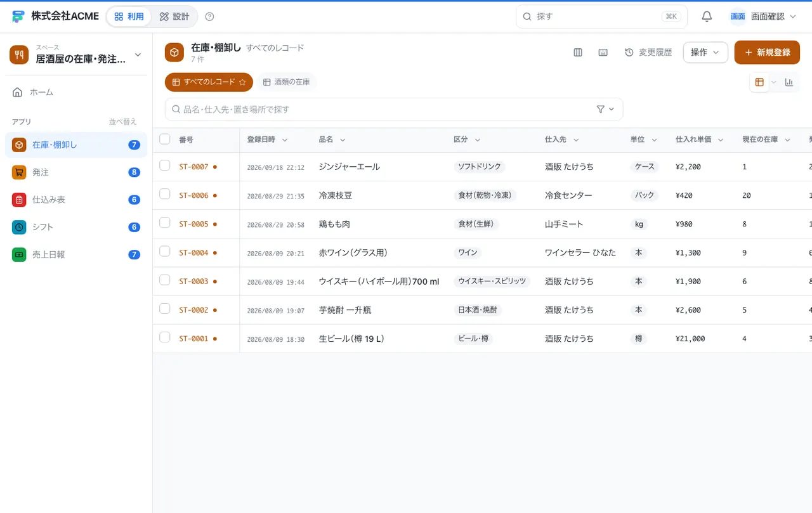
Task: Open record ST-0004
Action: [193, 253]
